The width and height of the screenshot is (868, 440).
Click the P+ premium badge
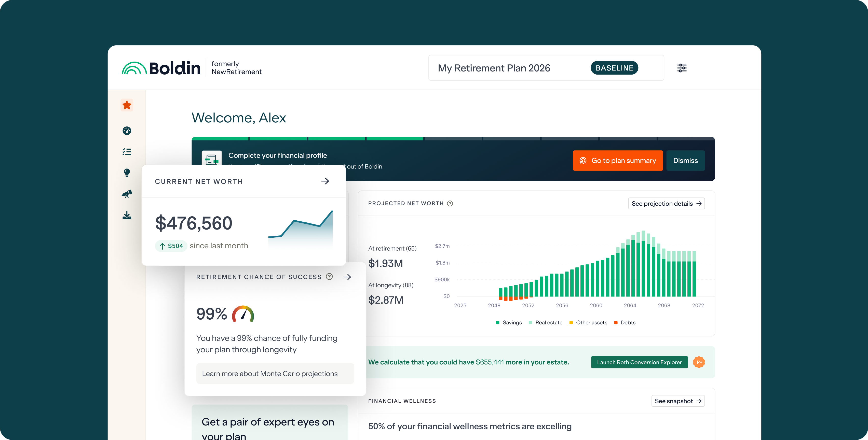[x=699, y=362]
